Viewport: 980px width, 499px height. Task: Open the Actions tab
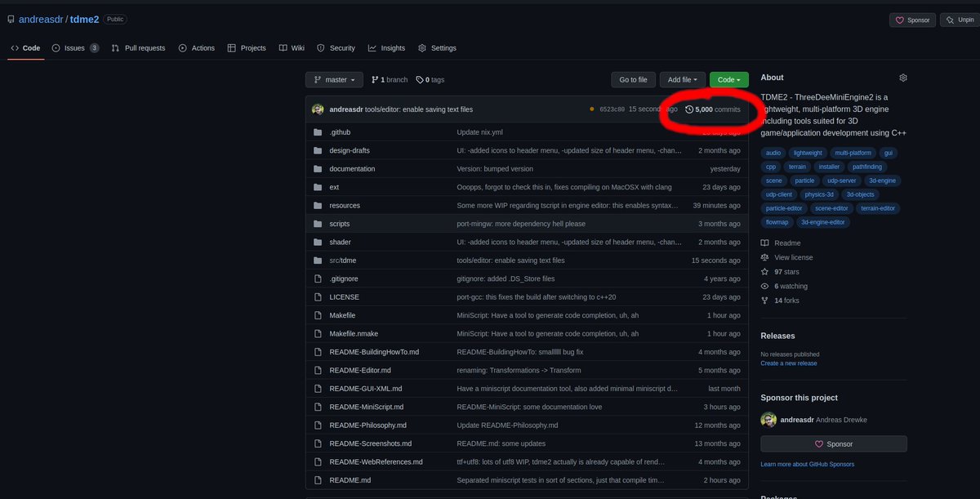point(197,48)
